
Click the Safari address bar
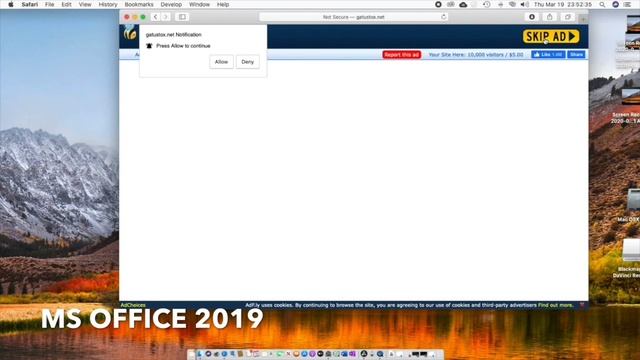pyautogui.click(x=353, y=17)
